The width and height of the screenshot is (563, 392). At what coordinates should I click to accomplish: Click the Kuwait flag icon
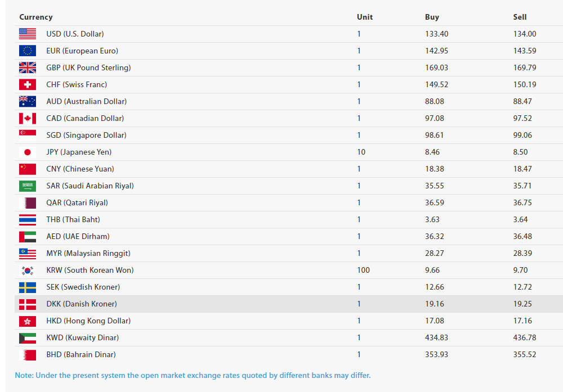tap(27, 337)
